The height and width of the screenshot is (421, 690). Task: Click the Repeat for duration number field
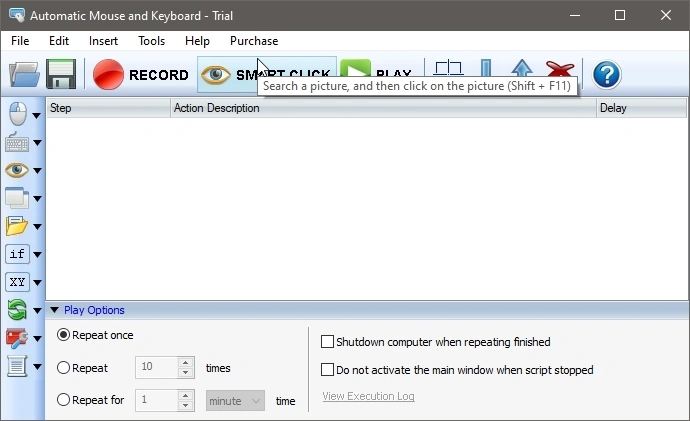tap(157, 400)
